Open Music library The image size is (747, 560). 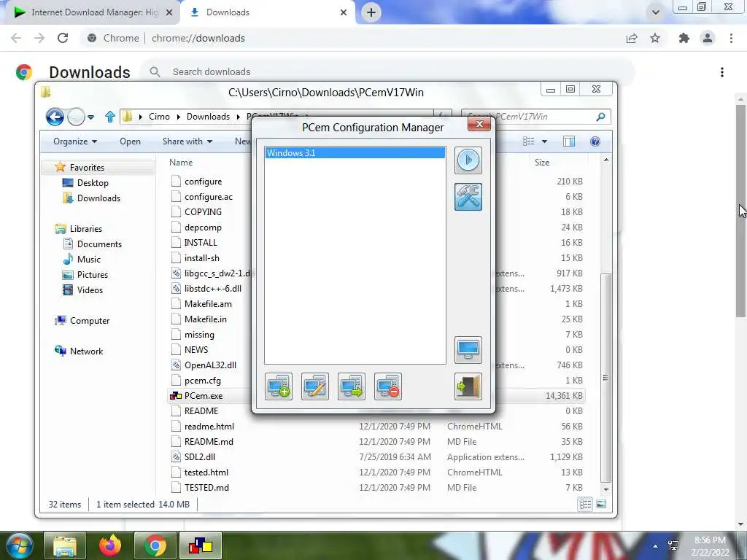(x=88, y=260)
